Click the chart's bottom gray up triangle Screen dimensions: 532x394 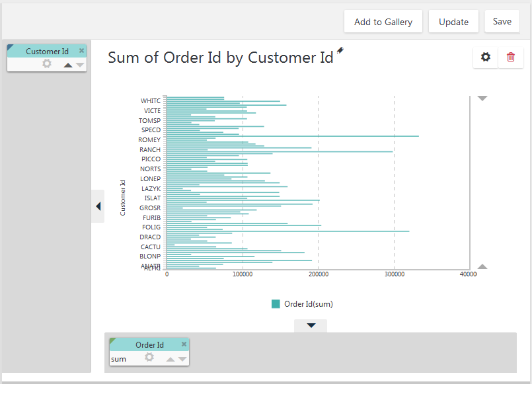[x=482, y=266]
